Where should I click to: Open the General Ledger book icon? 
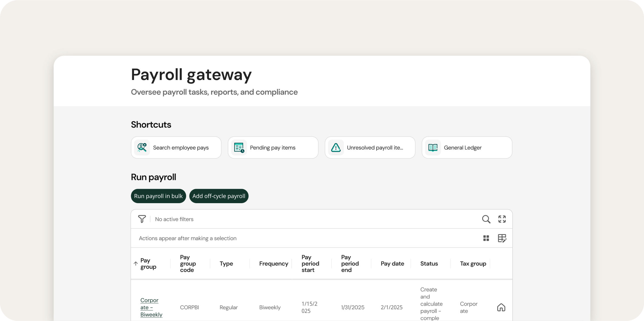433,147
